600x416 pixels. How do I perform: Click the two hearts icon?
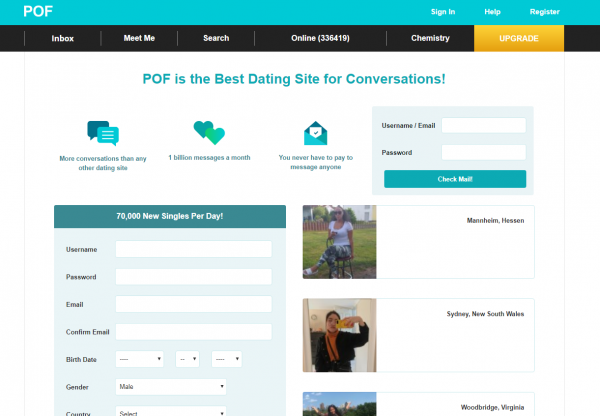pos(209,133)
